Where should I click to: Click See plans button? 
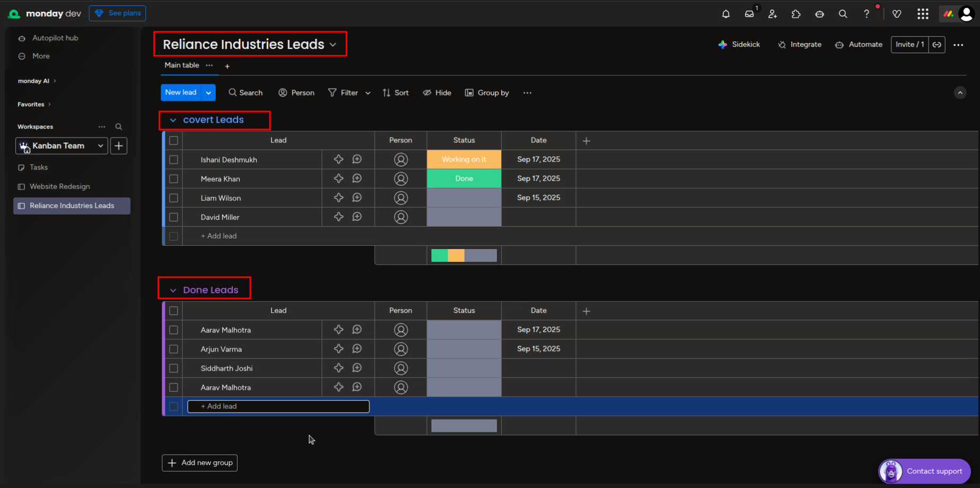pyautogui.click(x=117, y=13)
